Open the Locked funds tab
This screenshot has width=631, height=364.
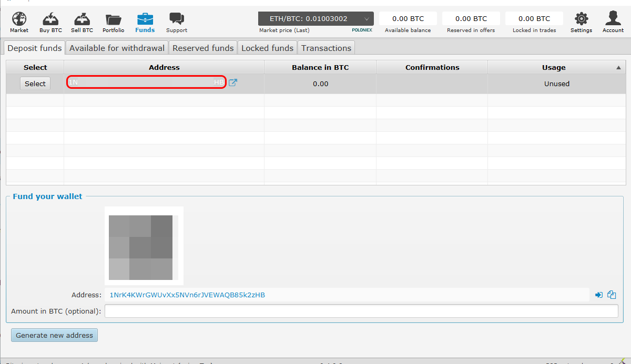[267, 48]
